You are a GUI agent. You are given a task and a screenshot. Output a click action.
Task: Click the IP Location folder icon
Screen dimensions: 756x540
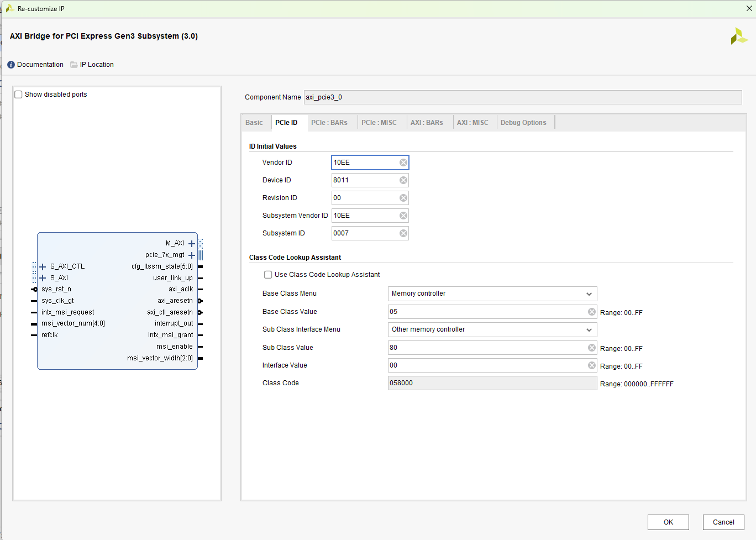tap(74, 65)
